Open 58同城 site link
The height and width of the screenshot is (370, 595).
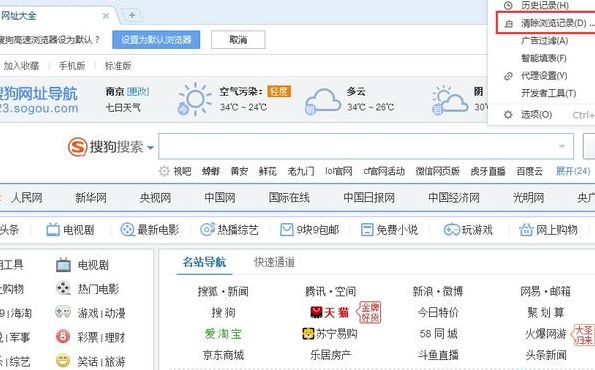coord(438,334)
